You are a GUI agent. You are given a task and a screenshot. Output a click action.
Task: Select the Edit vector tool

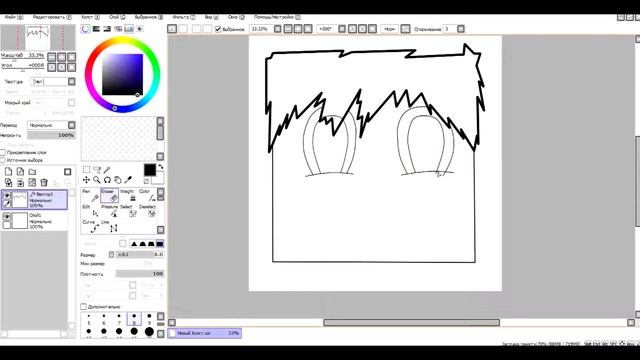click(90, 211)
